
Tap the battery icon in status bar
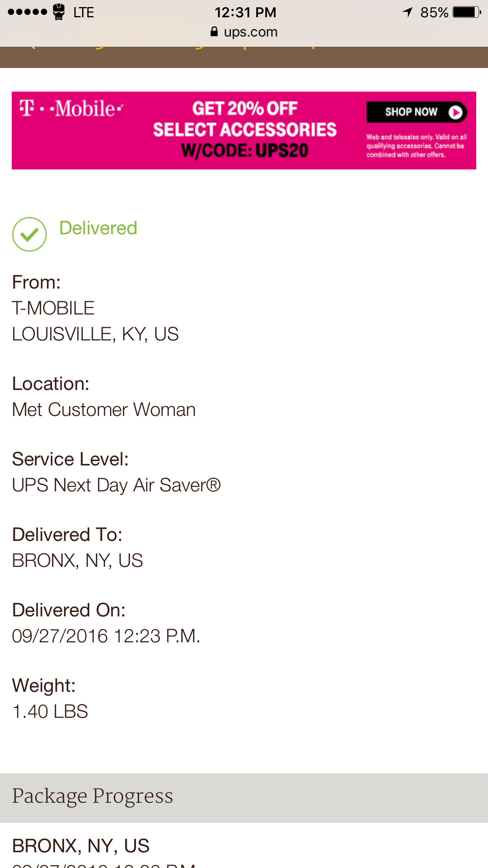(466, 12)
